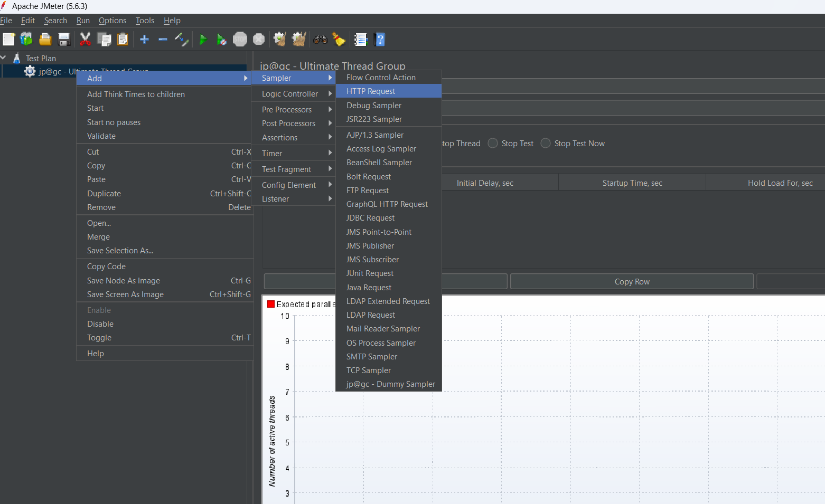Click red Expected parallel legend swatch
This screenshot has width=825, height=504.
click(271, 304)
